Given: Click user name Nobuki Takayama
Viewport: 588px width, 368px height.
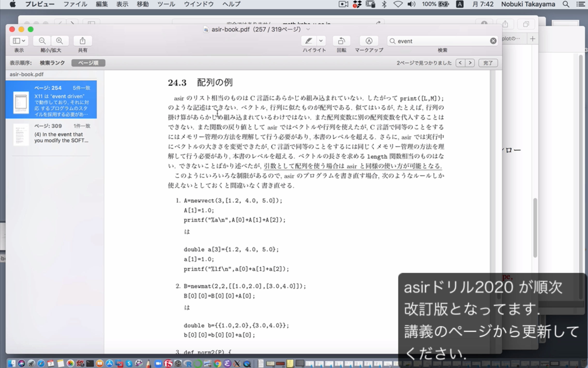Looking at the screenshot, I should tap(528, 4).
